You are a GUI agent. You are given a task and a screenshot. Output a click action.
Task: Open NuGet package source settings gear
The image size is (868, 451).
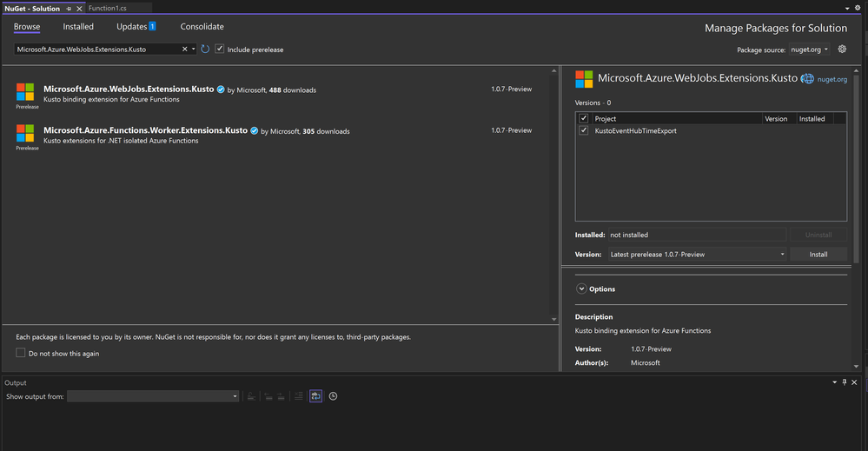click(x=842, y=50)
